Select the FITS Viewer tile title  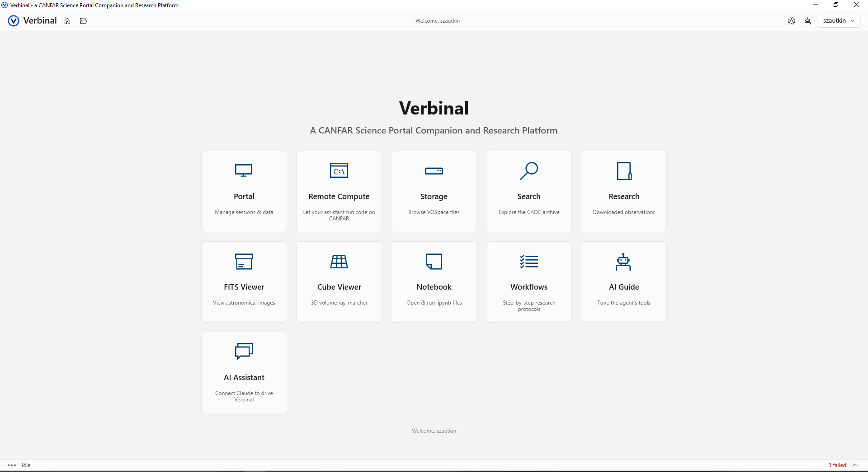point(244,287)
